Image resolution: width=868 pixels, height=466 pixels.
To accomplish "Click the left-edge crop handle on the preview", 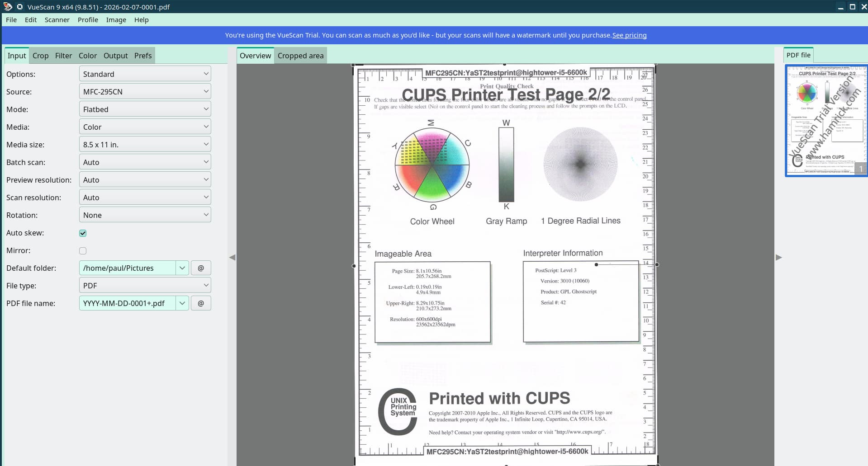I will [x=354, y=266].
